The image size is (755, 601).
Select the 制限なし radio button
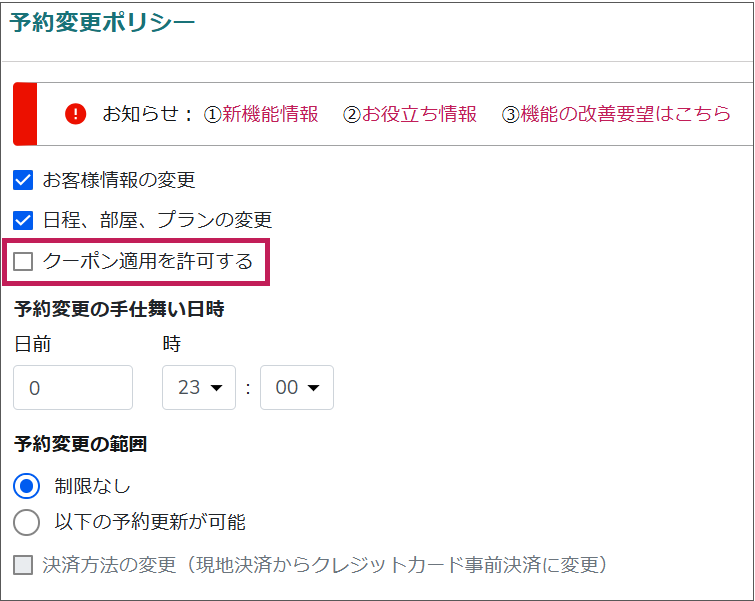[x=26, y=486]
